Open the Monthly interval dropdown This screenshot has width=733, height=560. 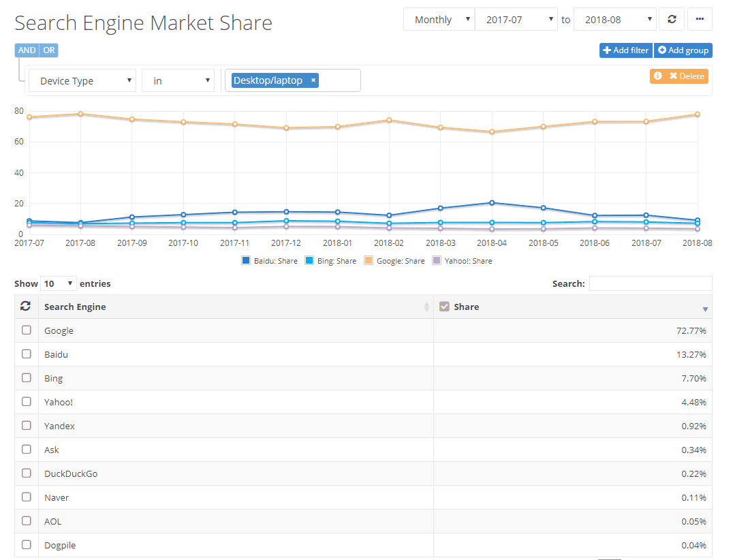click(x=439, y=19)
